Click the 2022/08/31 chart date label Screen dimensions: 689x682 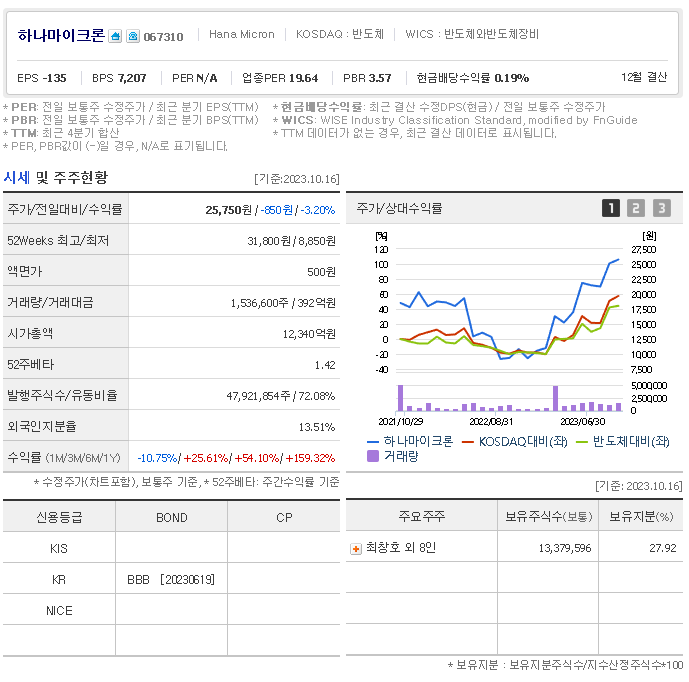click(491, 421)
